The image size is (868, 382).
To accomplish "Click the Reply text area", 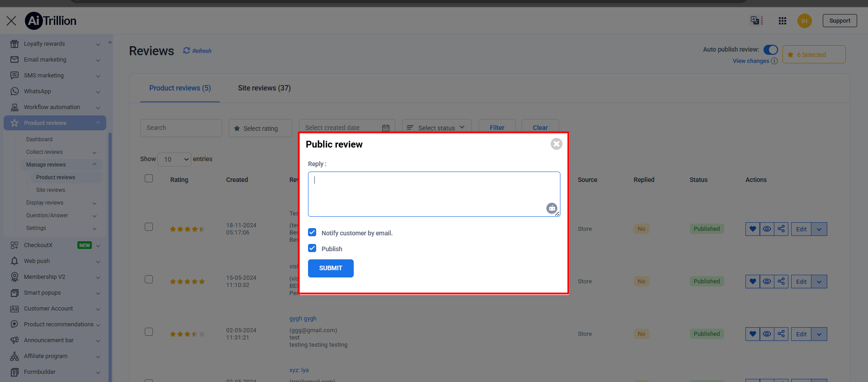I will [x=434, y=194].
